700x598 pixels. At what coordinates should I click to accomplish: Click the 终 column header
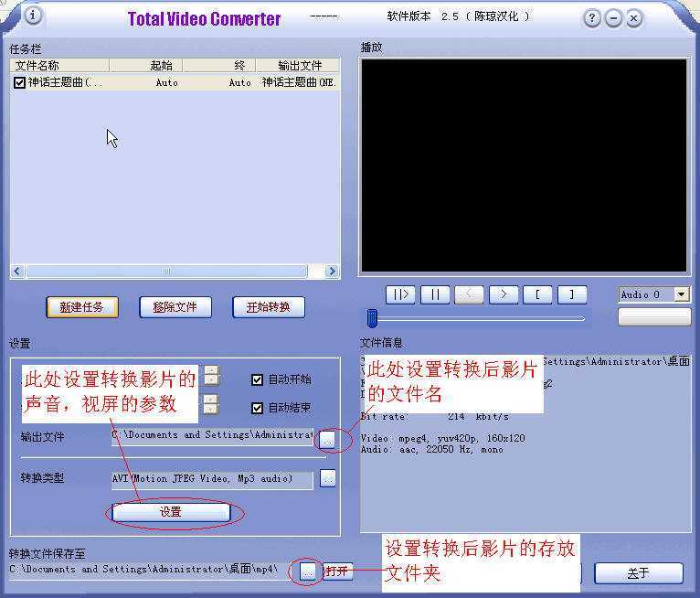point(219,66)
